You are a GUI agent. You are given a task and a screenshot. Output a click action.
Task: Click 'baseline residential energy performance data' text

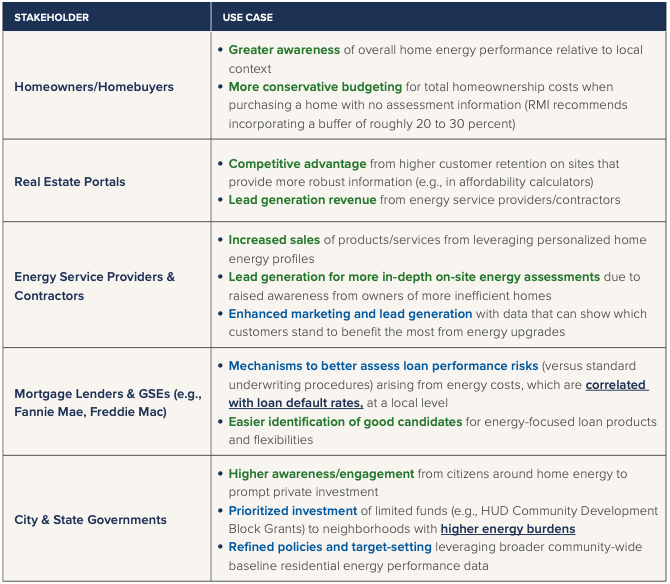[x=359, y=566]
